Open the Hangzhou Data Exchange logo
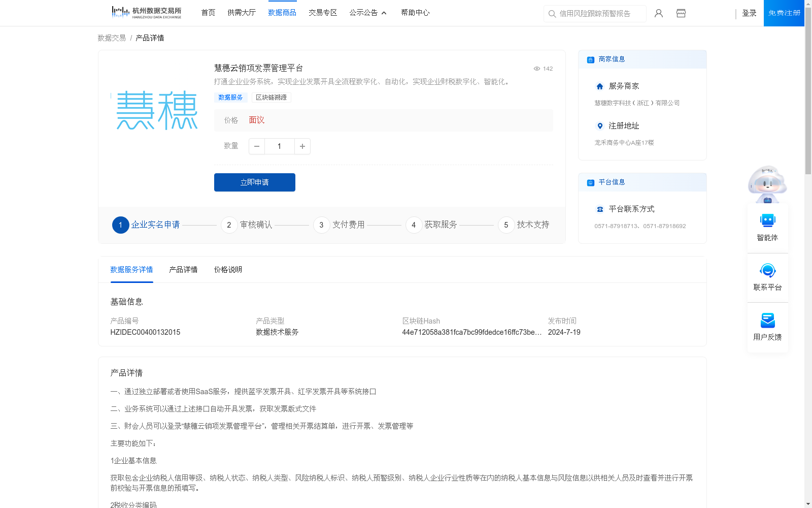Image resolution: width=812 pixels, height=508 pixels. click(x=146, y=13)
